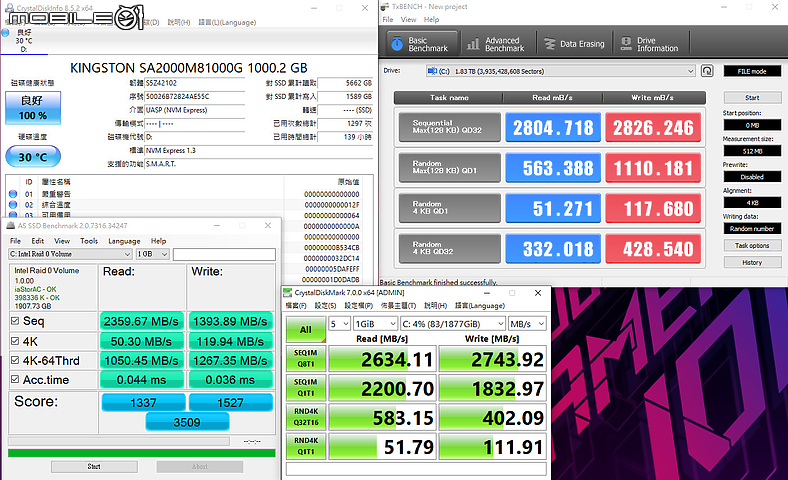Open AS SSD Edit menu
788x480 pixels.
click(x=38, y=241)
